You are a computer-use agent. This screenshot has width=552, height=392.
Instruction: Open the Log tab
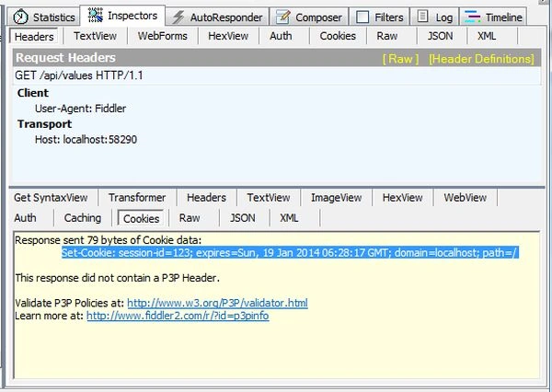click(434, 17)
